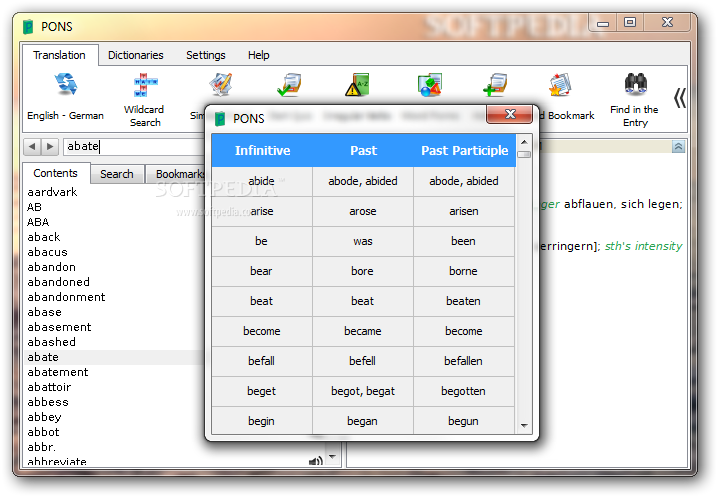
Task: Select 'abasement' in the contents list
Action: click(60, 327)
